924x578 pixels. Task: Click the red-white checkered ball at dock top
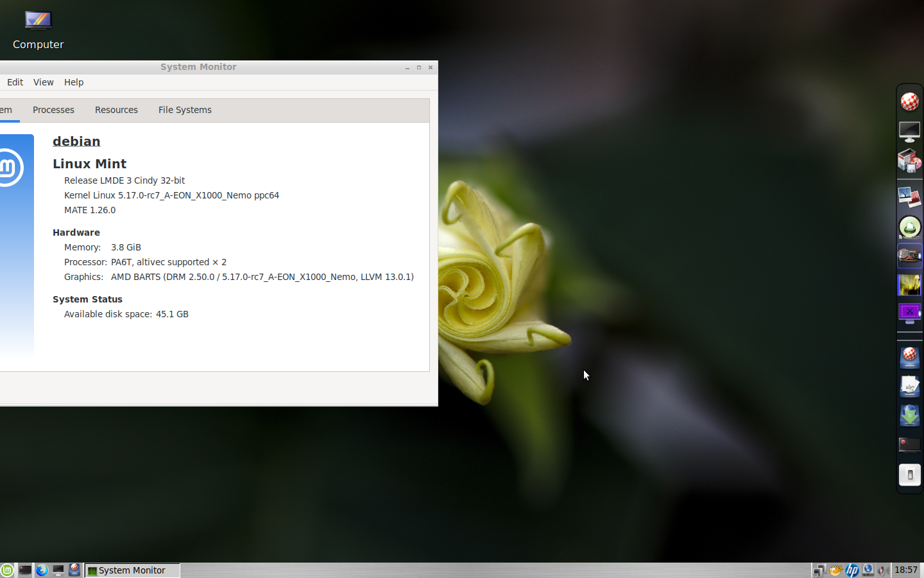909,101
